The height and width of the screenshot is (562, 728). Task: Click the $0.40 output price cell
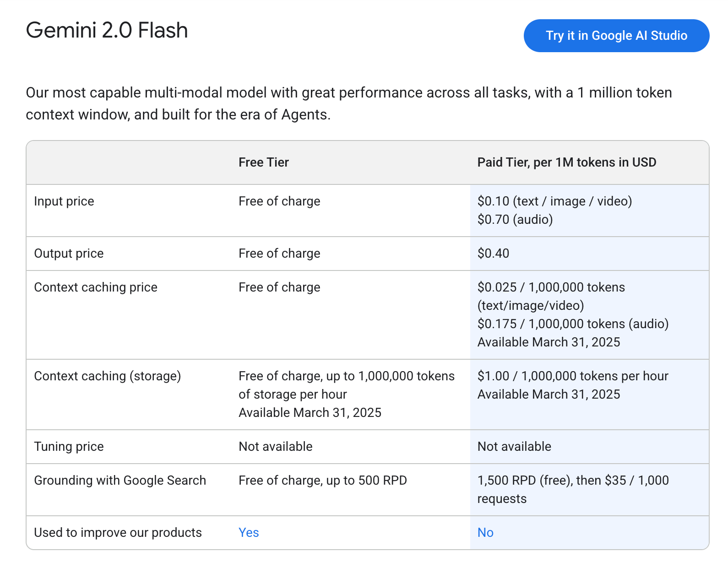(x=493, y=254)
